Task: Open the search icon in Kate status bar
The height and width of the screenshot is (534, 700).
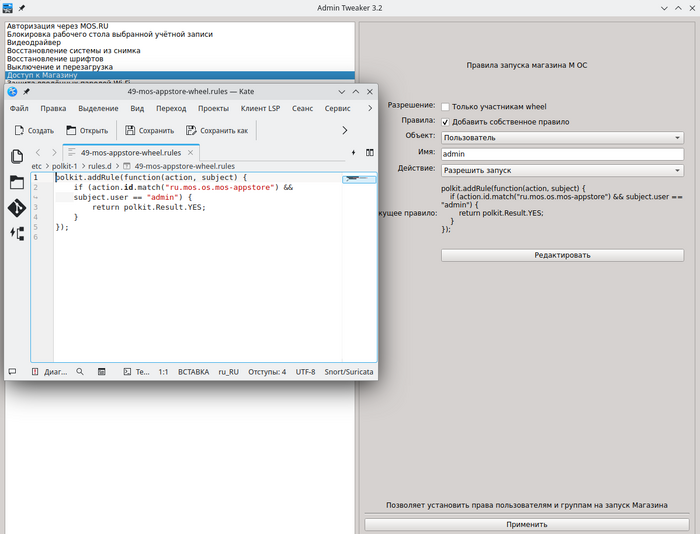Action: pos(80,372)
